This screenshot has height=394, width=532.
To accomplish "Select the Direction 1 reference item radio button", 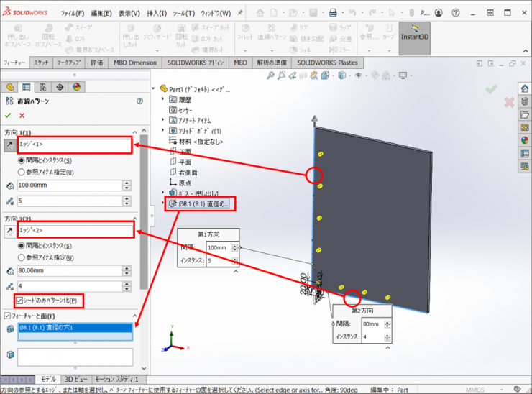I will tap(21, 172).
